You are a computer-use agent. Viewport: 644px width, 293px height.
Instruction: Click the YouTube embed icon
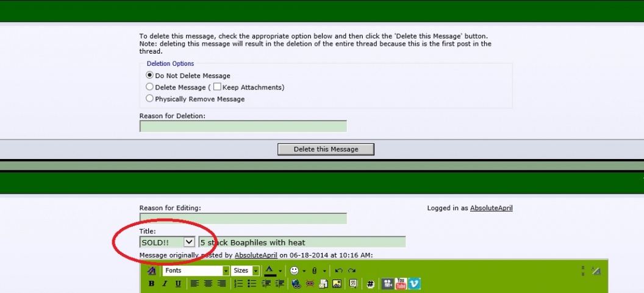[401, 284]
